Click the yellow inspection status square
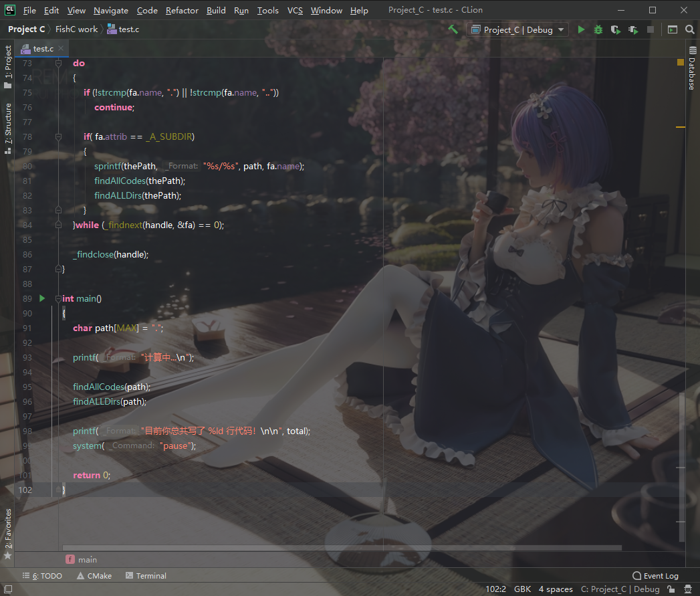This screenshot has height=596, width=700. [x=681, y=63]
